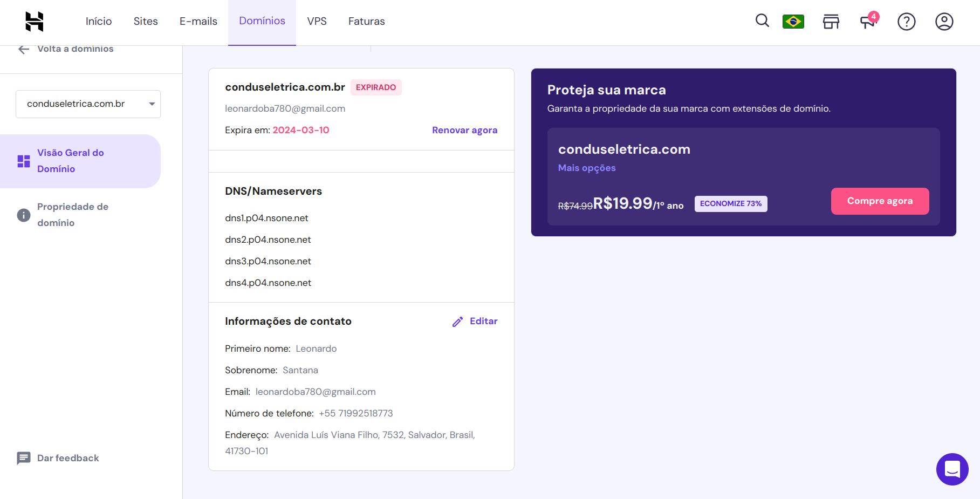
Task: Open the search magnifier icon
Action: (762, 21)
